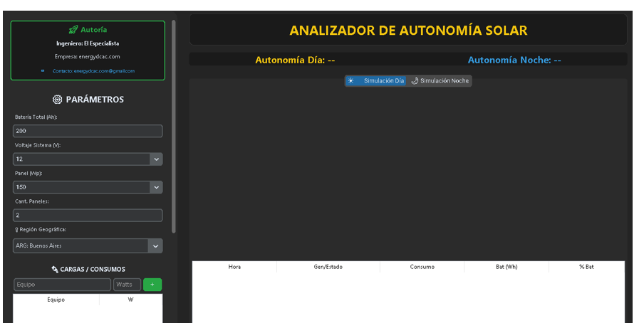Screen dimensions: 644x333
Task: Click the gear icon beside PARÁMETROS
Action: pyautogui.click(x=57, y=100)
